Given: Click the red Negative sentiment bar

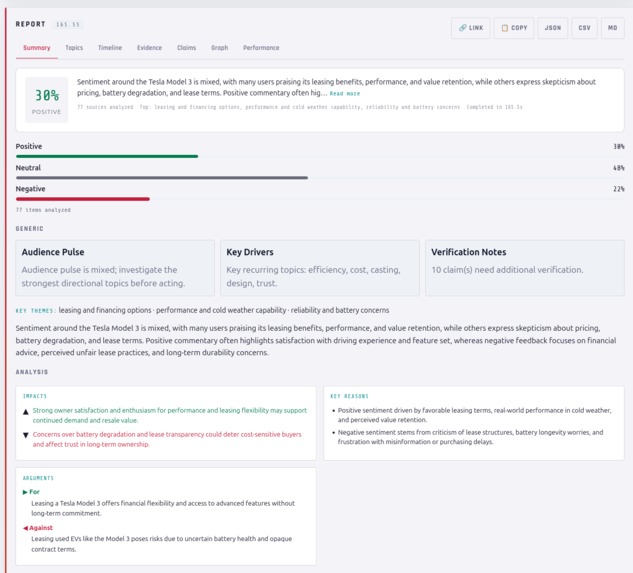Looking at the screenshot, I should coord(83,199).
